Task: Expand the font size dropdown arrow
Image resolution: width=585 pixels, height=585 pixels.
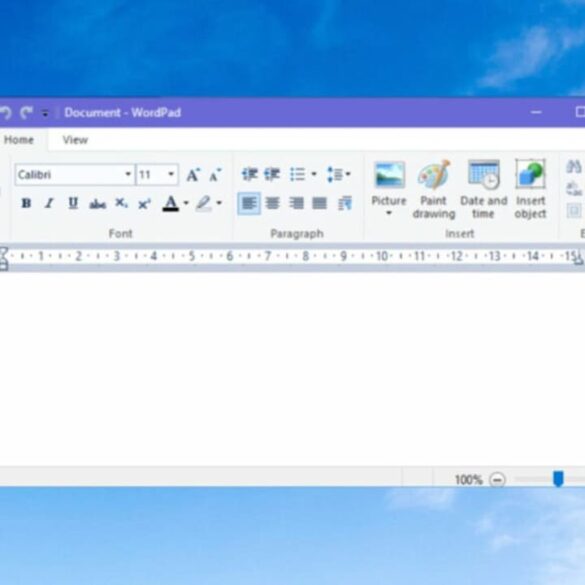Action: point(171,174)
